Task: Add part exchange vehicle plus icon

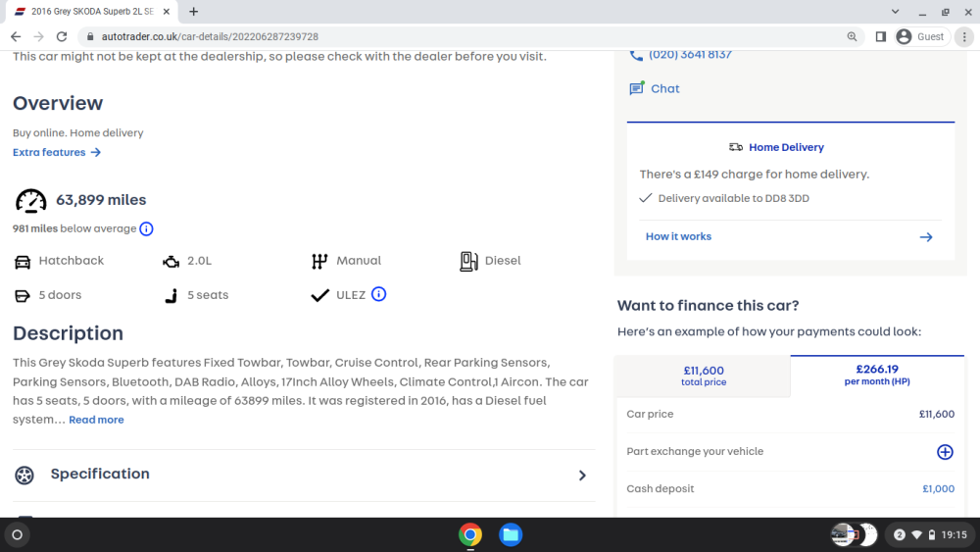Action: coord(945,452)
